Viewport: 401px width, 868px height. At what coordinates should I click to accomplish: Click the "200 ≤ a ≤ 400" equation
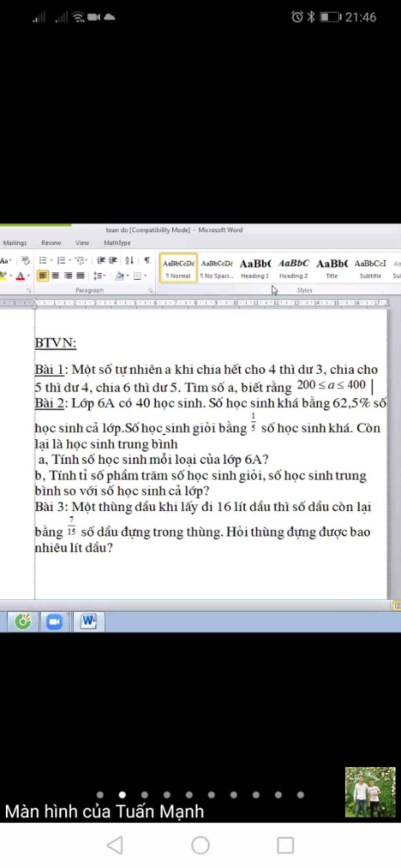click(x=331, y=385)
